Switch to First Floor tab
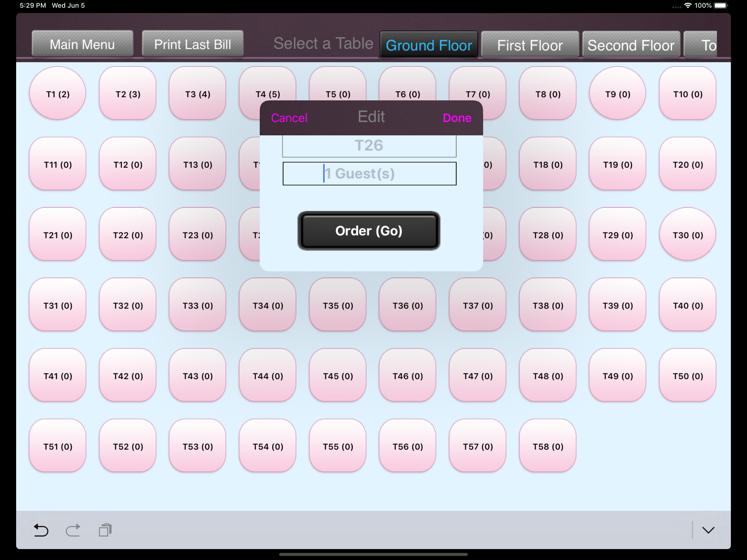The image size is (747, 560). point(530,45)
